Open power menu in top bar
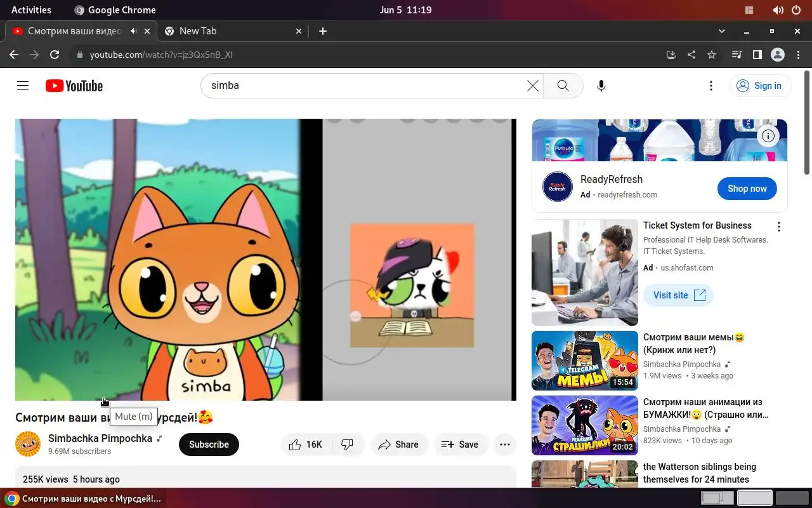812x508 pixels. click(x=797, y=10)
